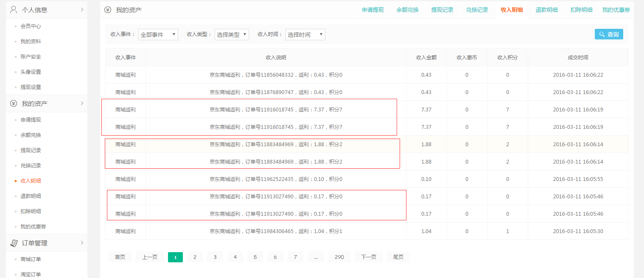644x278 pixels.
Task: Click the description for order 11856048332
Action: tap(276, 75)
